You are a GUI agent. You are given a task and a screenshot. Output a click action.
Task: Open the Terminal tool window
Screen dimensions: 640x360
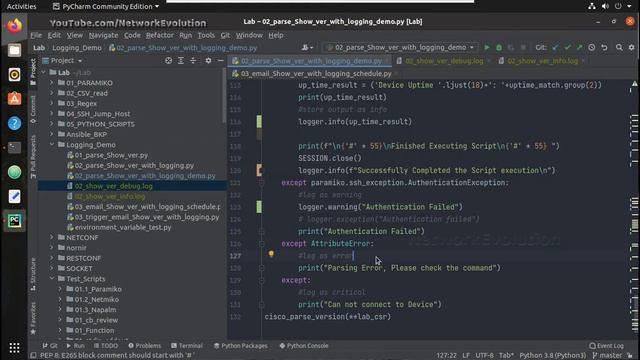pos(187,346)
